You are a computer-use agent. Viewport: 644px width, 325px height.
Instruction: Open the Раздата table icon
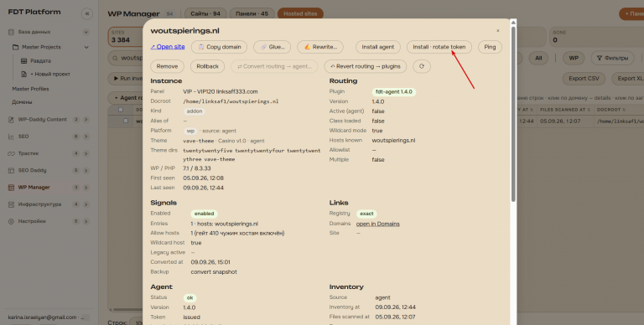point(23,61)
